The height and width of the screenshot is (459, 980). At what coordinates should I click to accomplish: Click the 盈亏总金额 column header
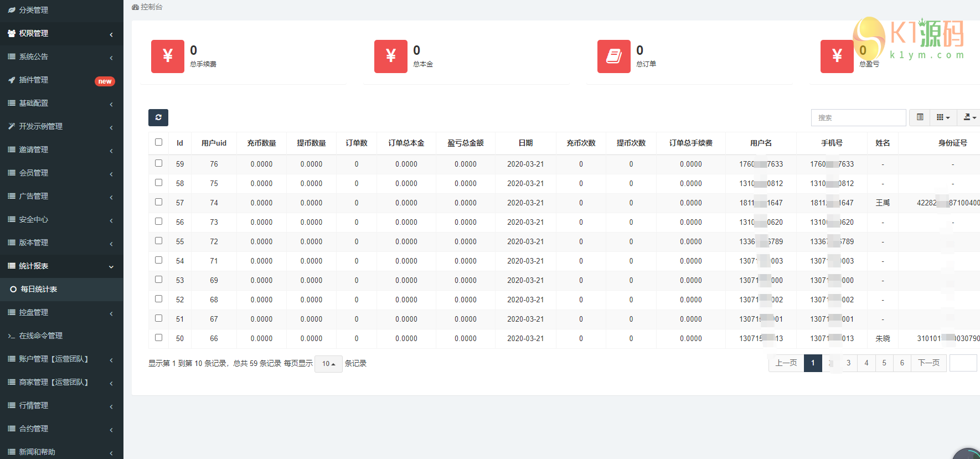tap(466, 143)
